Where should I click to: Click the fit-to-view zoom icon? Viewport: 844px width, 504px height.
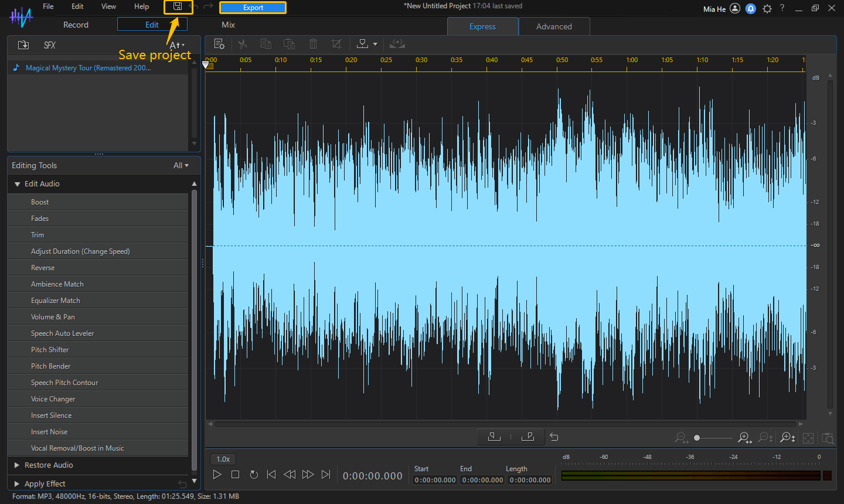point(808,438)
